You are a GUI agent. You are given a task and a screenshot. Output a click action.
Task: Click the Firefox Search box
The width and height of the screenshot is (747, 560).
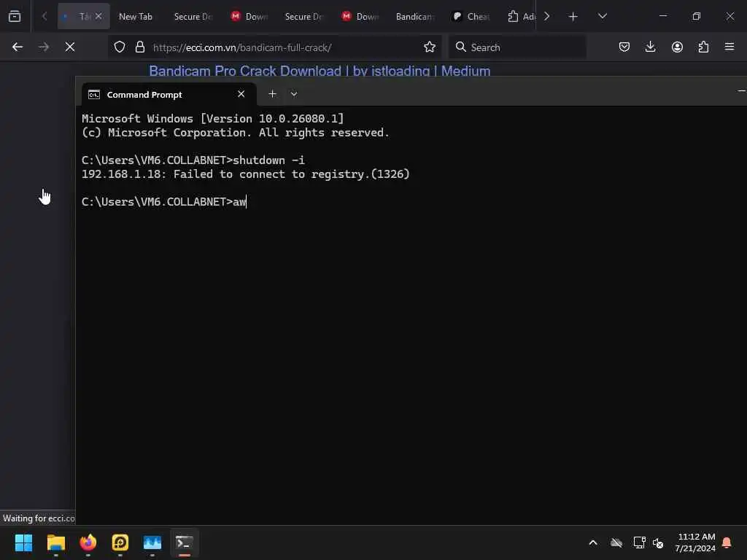518,47
